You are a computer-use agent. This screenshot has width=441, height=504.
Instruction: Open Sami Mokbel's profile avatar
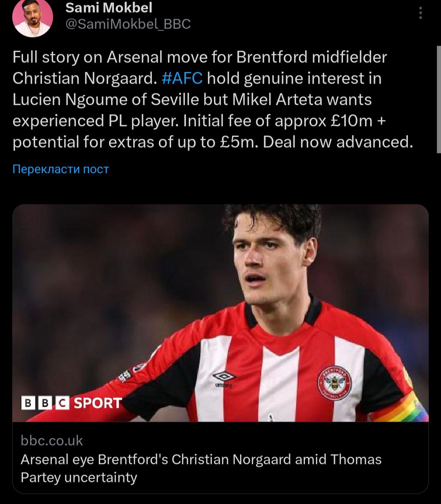(x=33, y=18)
